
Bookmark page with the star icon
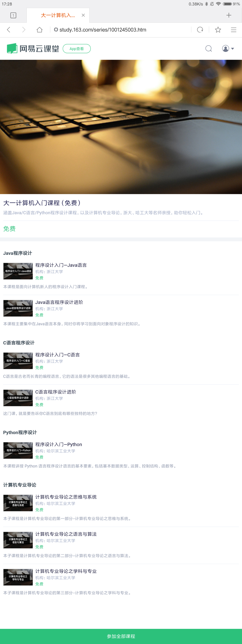pos(218,30)
